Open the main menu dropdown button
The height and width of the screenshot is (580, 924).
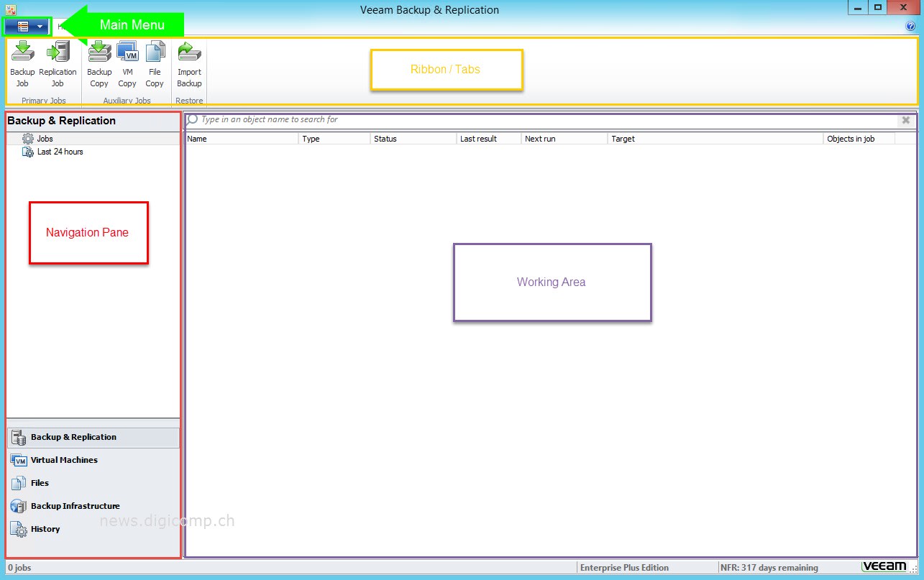27,27
